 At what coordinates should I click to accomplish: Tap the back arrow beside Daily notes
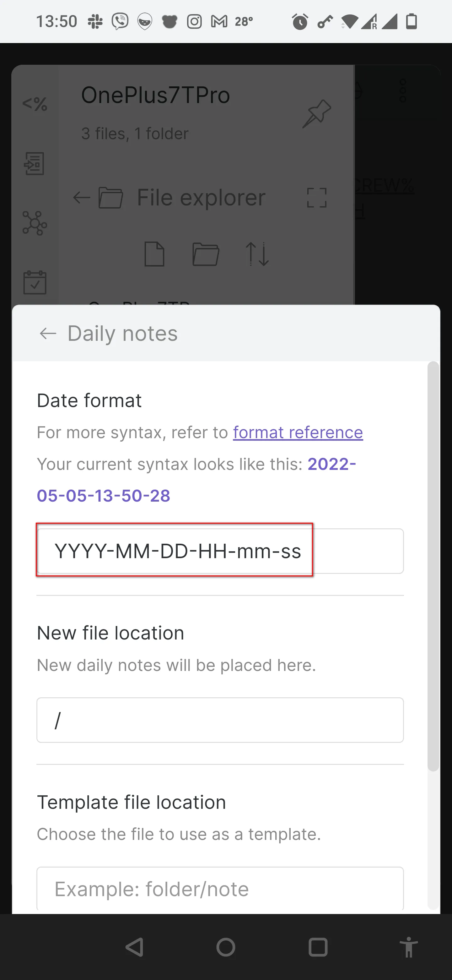click(48, 334)
